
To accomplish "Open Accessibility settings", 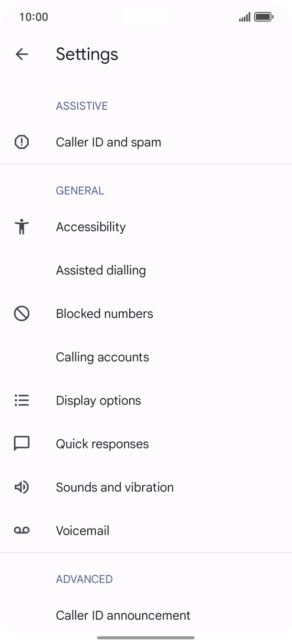I will pos(91,227).
